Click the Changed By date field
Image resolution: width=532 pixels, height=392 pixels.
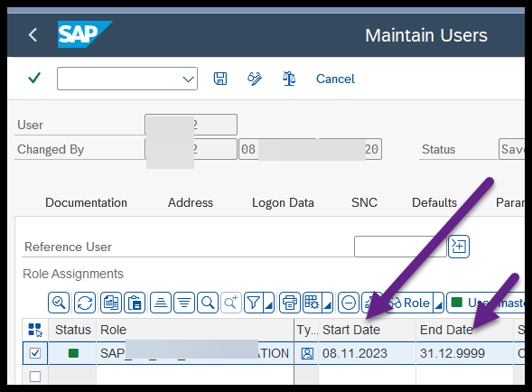pyautogui.click(x=310, y=149)
